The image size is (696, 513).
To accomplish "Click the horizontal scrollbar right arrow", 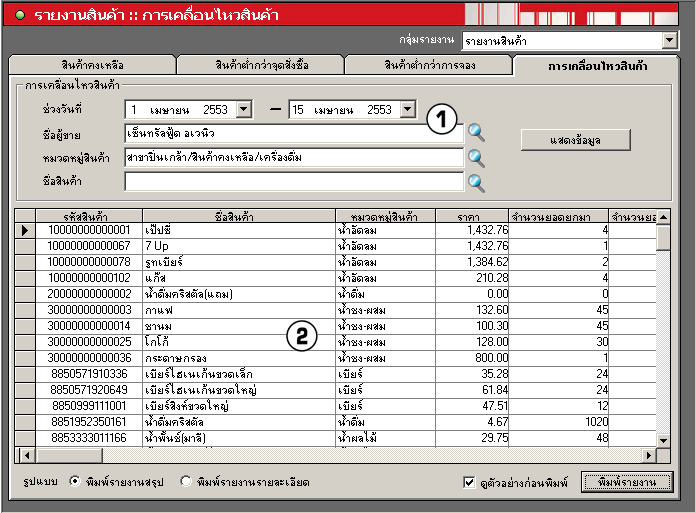I will click(649, 454).
